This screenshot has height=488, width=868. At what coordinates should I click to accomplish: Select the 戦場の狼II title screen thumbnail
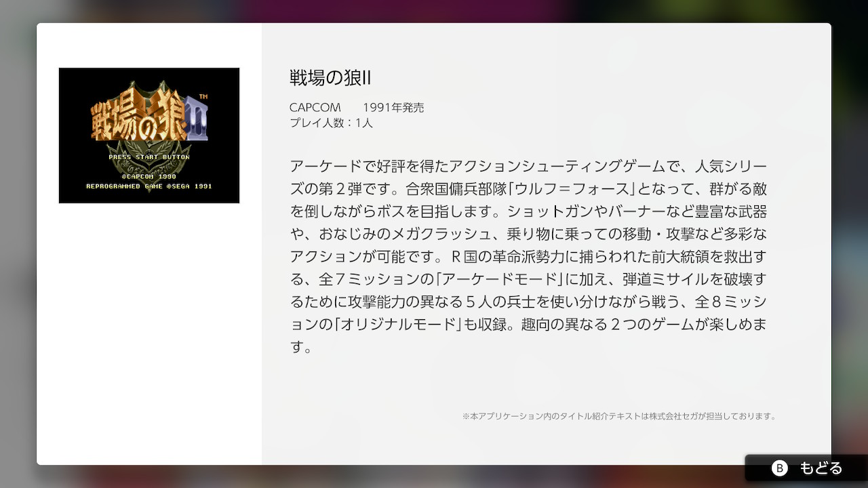149,136
